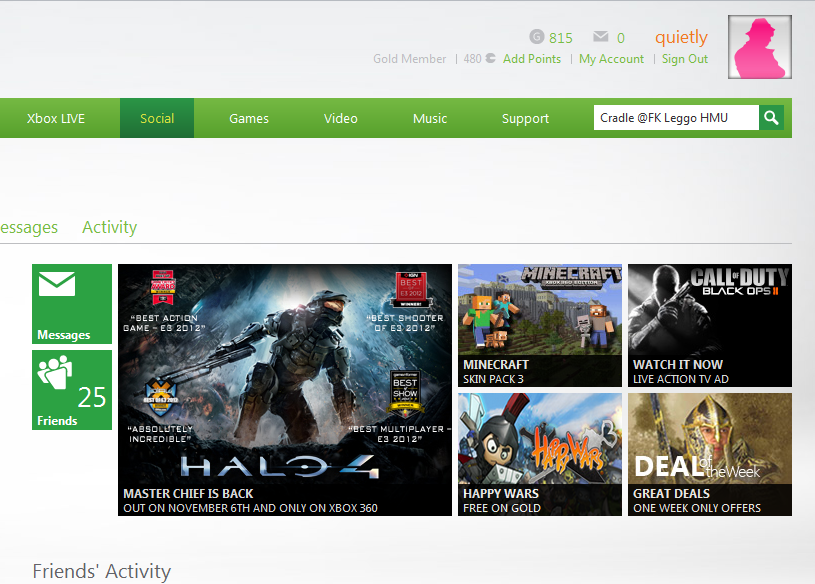Click the search magnifier button
The image size is (815, 584).
pyautogui.click(x=771, y=118)
